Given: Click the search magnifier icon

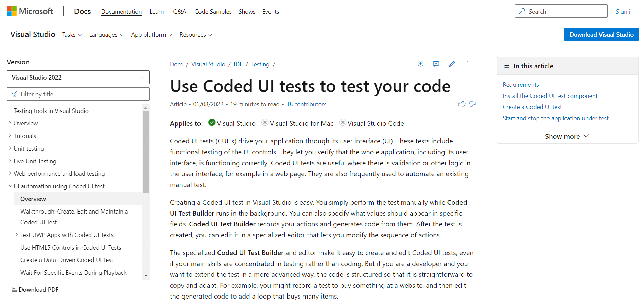Looking at the screenshot, I should pos(522,11).
